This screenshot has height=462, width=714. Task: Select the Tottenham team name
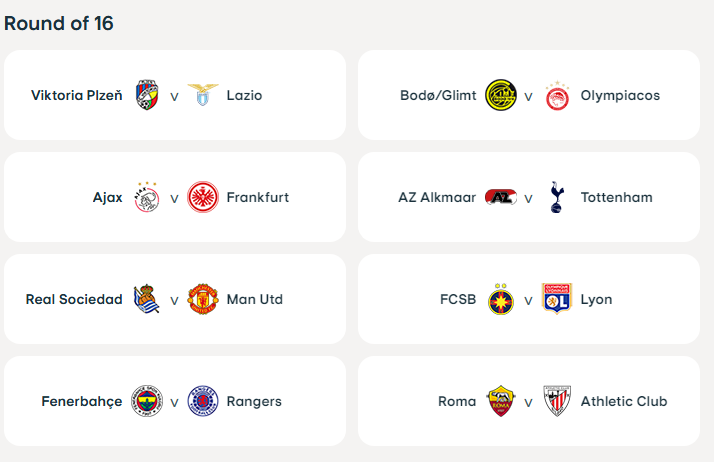616,198
